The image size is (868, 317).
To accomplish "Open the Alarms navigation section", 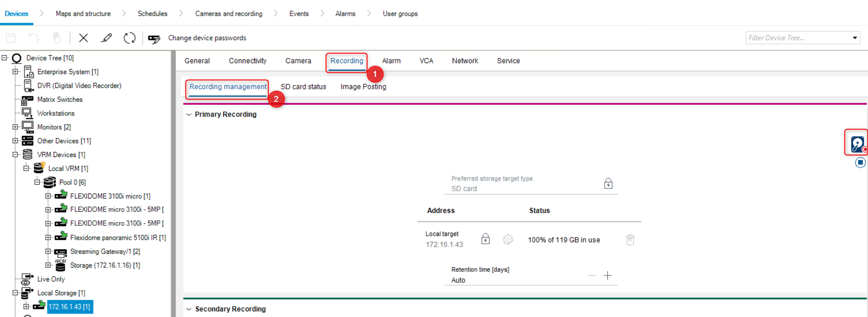I will point(345,14).
